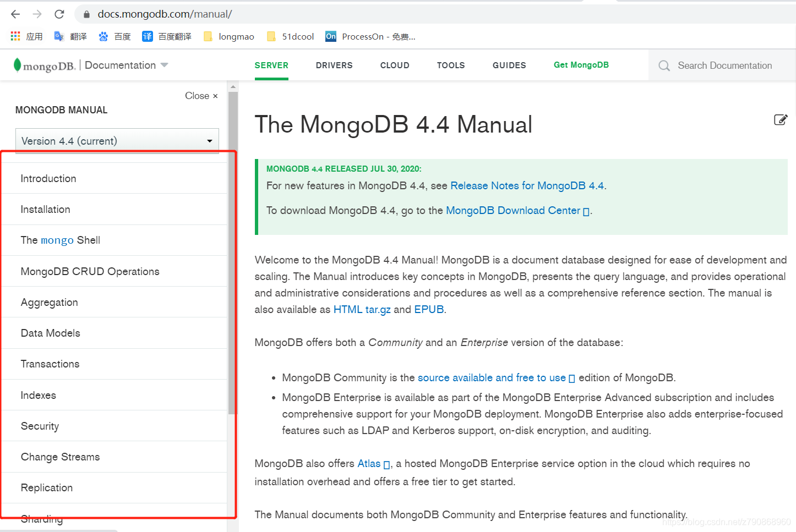
Task: Click the browser address bar URL
Action: pyautogui.click(x=165, y=14)
